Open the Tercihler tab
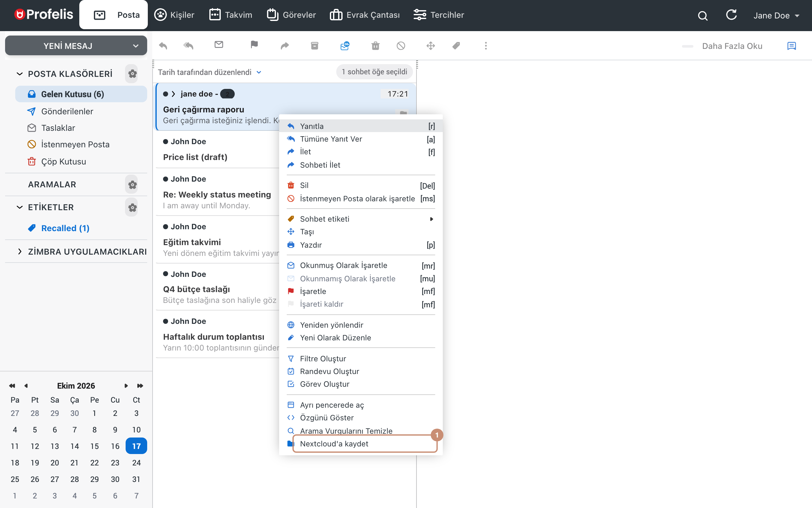The height and width of the screenshot is (508, 812). click(439, 15)
